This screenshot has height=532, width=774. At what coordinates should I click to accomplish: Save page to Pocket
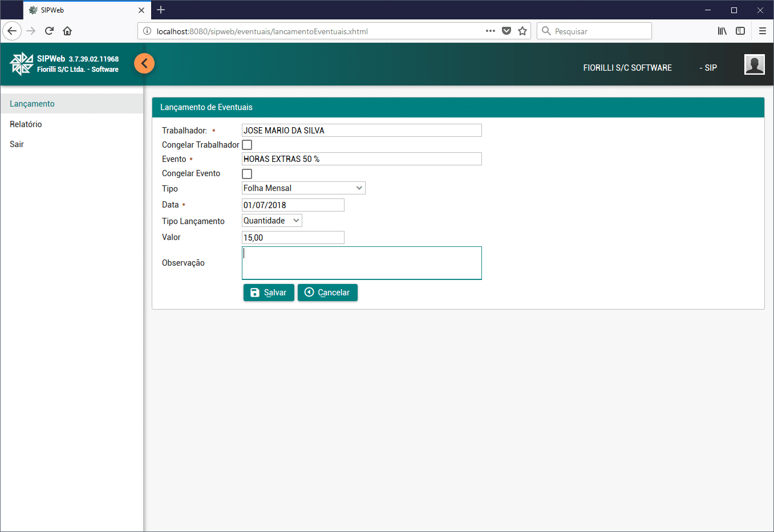click(x=506, y=31)
